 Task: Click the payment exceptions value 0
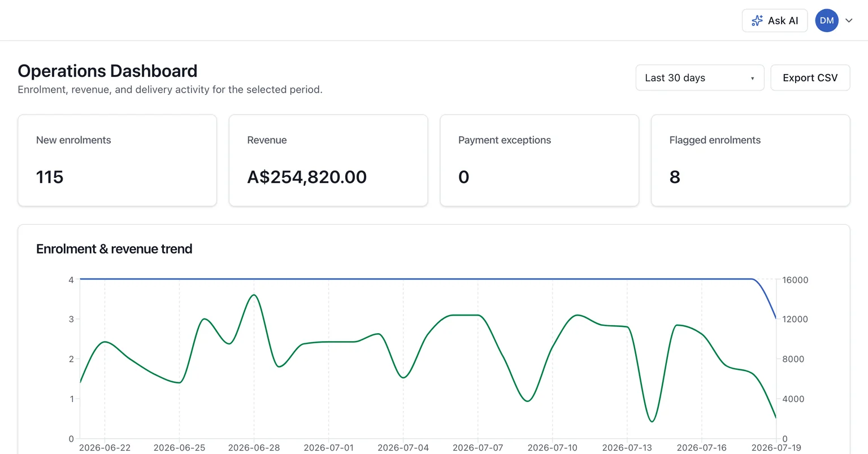click(464, 177)
